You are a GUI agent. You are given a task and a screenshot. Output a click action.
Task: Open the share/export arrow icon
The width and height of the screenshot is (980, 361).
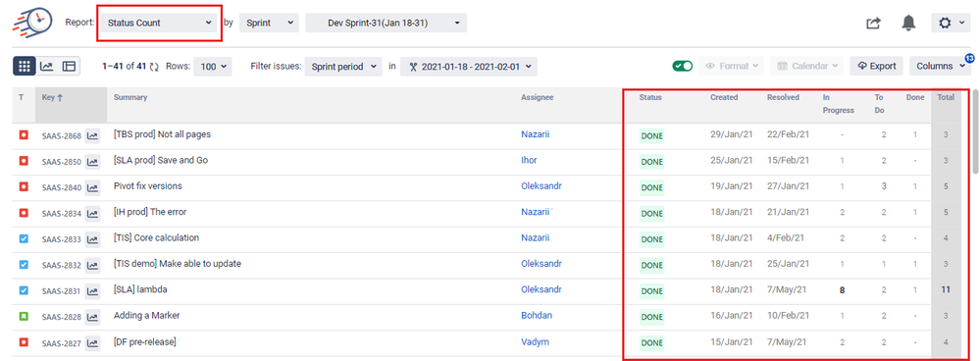coord(873,24)
